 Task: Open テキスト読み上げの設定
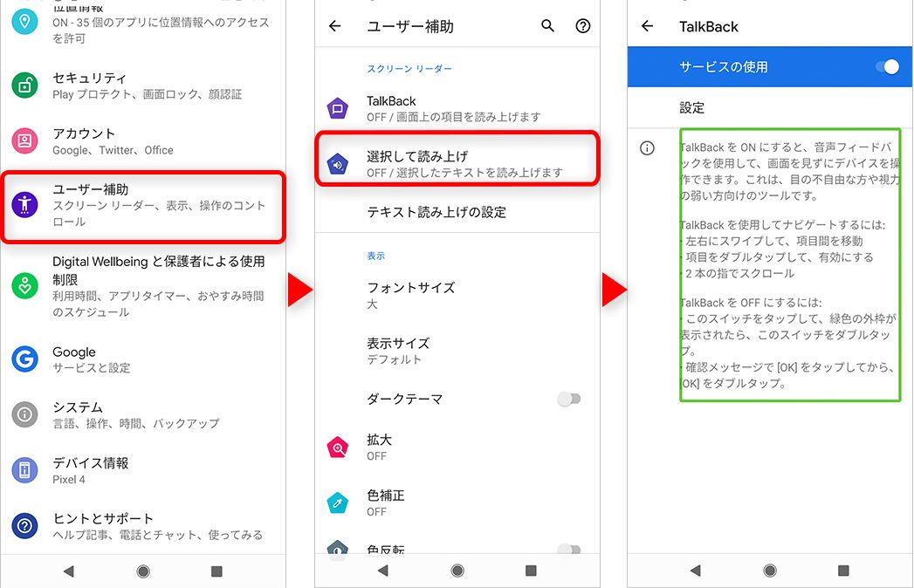457,212
